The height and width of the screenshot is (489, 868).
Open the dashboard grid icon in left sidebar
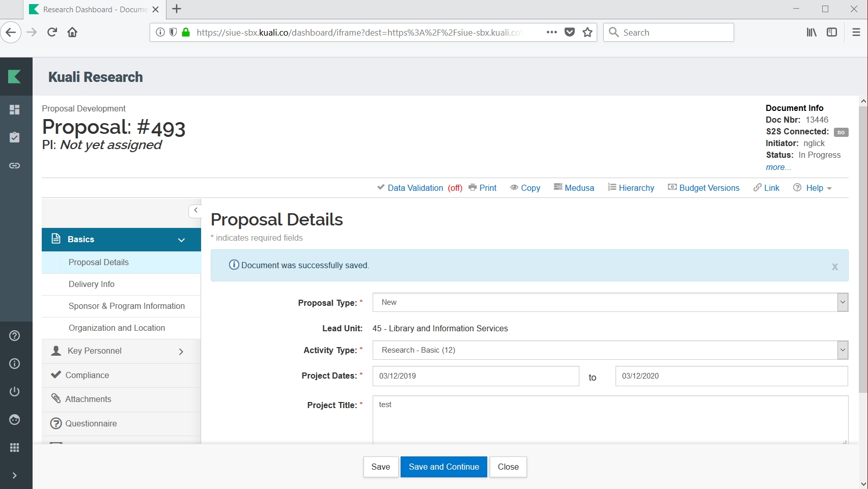point(15,109)
